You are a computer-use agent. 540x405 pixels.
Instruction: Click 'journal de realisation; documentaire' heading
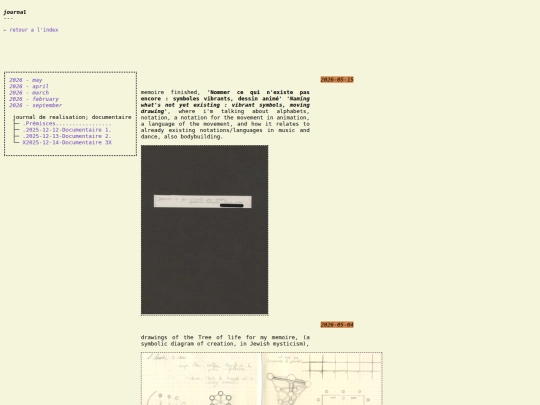(72, 117)
